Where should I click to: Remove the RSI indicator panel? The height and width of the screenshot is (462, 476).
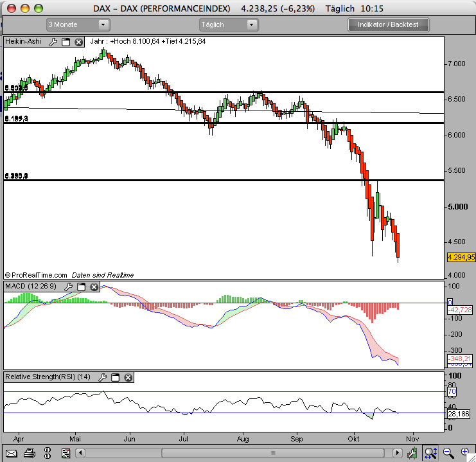[x=128, y=378]
